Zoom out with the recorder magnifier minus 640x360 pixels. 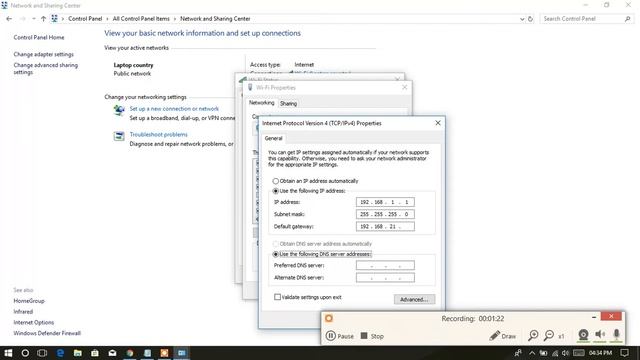549,336
